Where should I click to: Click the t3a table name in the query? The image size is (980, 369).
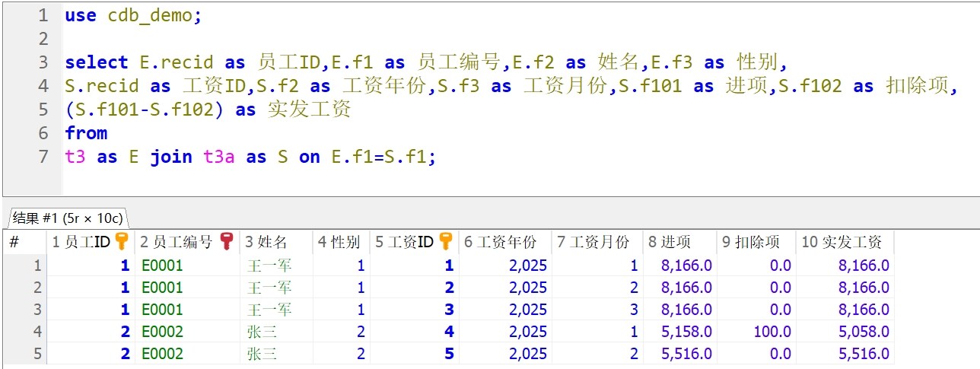tap(219, 157)
